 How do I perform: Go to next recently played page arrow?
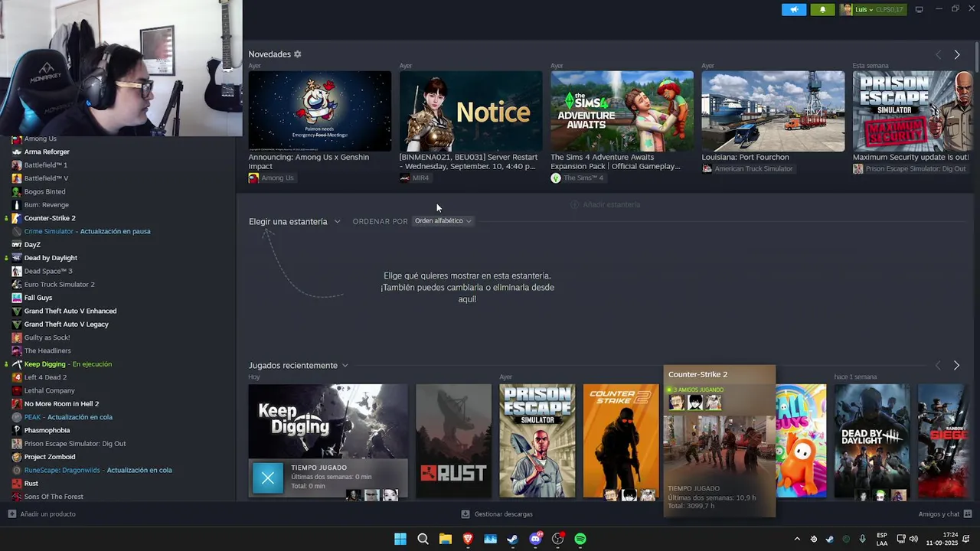956,366
